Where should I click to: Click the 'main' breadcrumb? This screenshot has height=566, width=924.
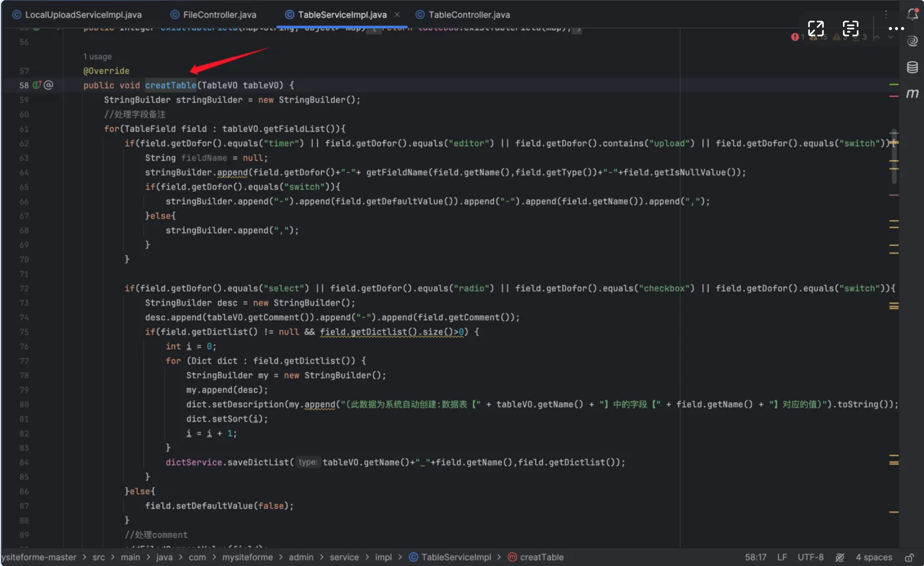[x=130, y=557]
